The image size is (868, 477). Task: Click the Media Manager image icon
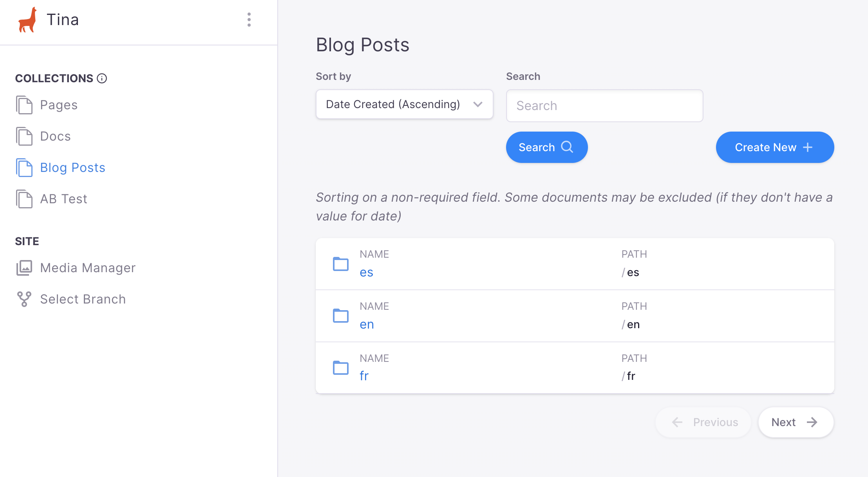(x=24, y=268)
